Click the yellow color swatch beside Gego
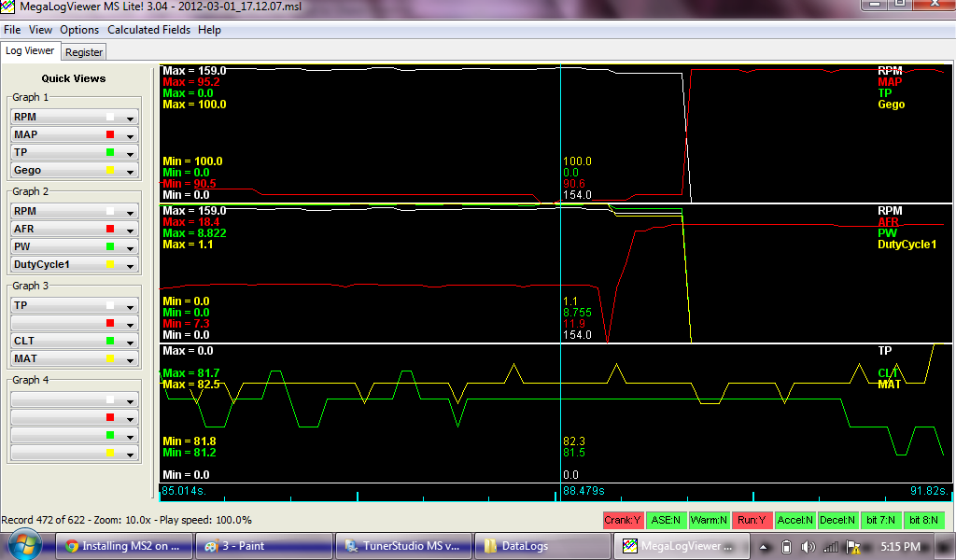This screenshot has width=956, height=560. 109,171
